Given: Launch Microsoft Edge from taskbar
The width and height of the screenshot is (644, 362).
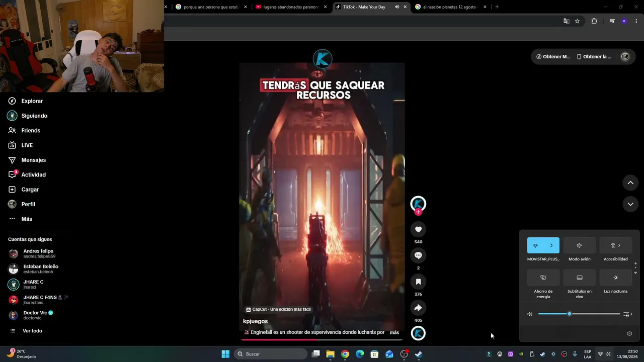Looking at the screenshot, I should pos(360,354).
